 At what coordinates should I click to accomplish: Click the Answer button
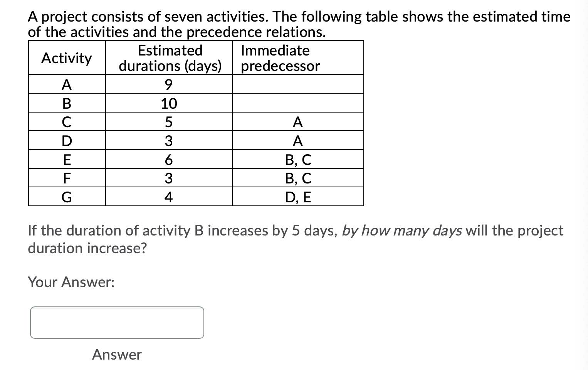(x=116, y=355)
